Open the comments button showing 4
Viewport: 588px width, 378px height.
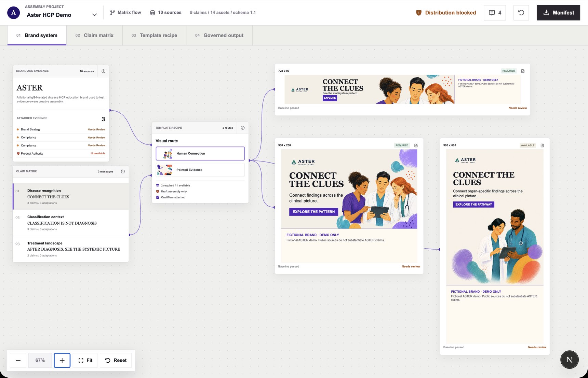pos(495,13)
